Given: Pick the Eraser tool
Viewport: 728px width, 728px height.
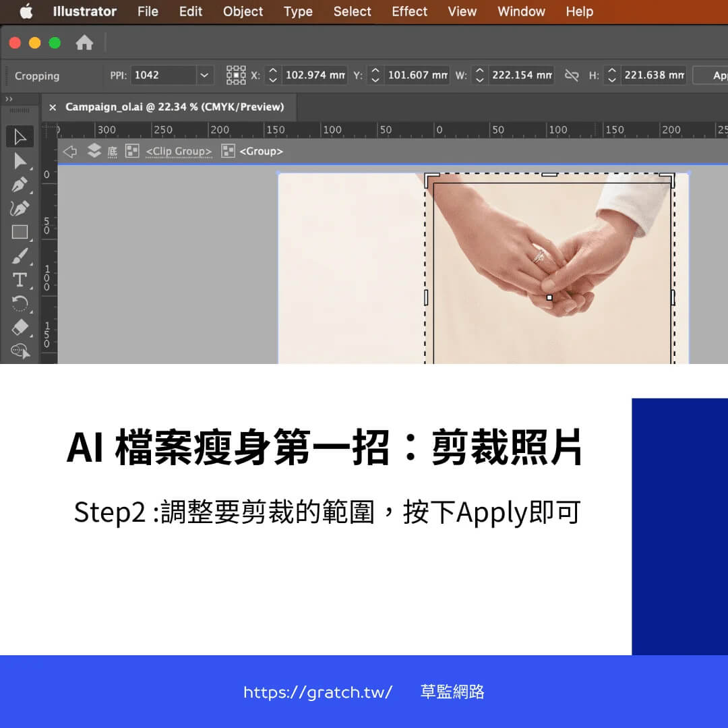Looking at the screenshot, I should tap(20, 327).
